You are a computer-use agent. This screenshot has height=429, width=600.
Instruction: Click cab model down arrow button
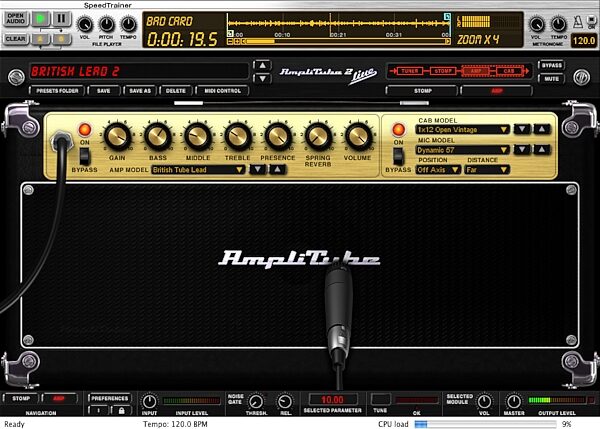[x=522, y=129]
